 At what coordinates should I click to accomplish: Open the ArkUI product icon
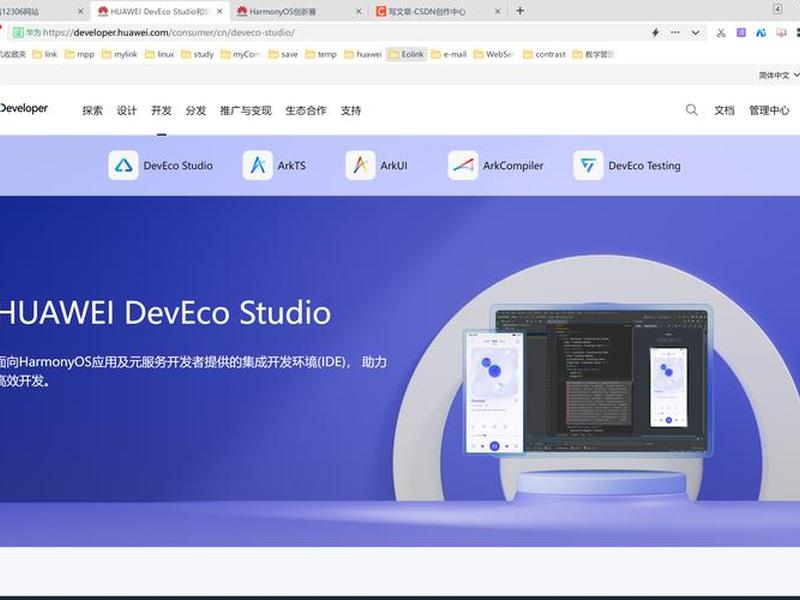tap(360, 165)
